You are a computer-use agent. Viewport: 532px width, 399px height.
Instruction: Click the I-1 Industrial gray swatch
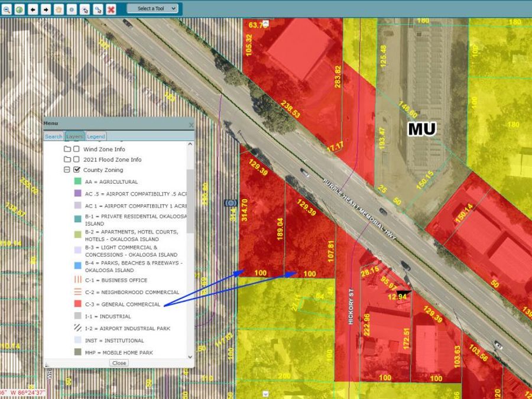[x=77, y=316]
